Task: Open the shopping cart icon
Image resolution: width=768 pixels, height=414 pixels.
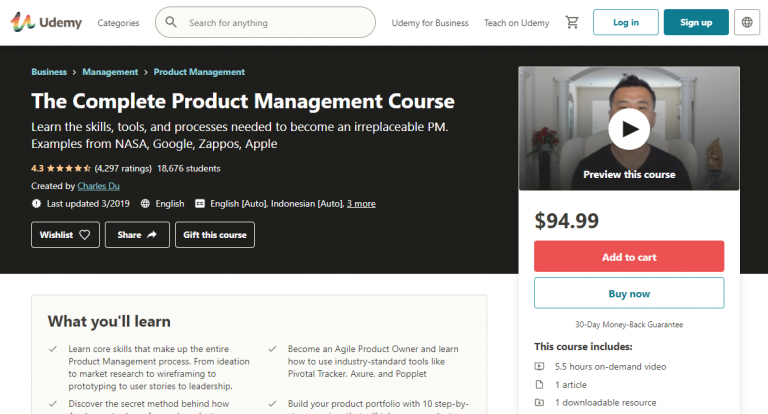Action: 572,22
